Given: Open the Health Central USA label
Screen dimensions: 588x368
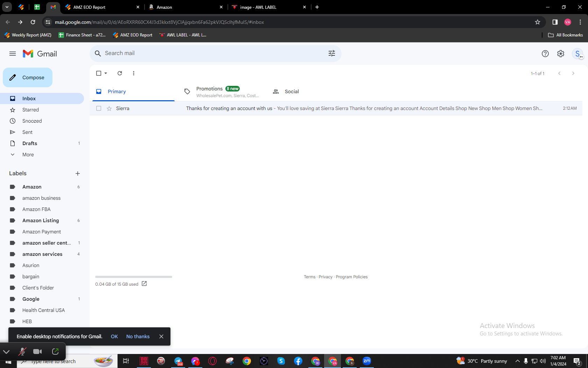Looking at the screenshot, I should click(x=42, y=310).
